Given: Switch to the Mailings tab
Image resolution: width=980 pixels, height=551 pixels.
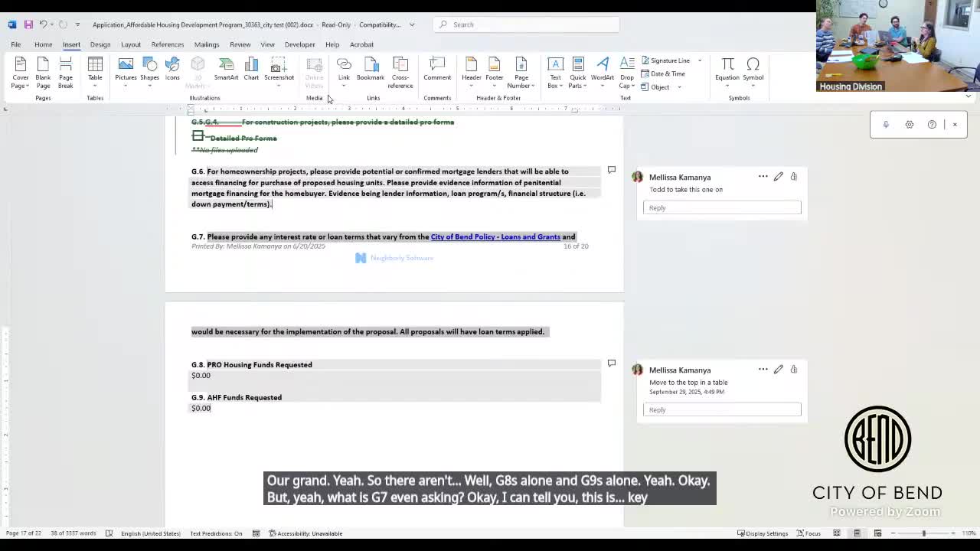Looking at the screenshot, I should (x=207, y=44).
